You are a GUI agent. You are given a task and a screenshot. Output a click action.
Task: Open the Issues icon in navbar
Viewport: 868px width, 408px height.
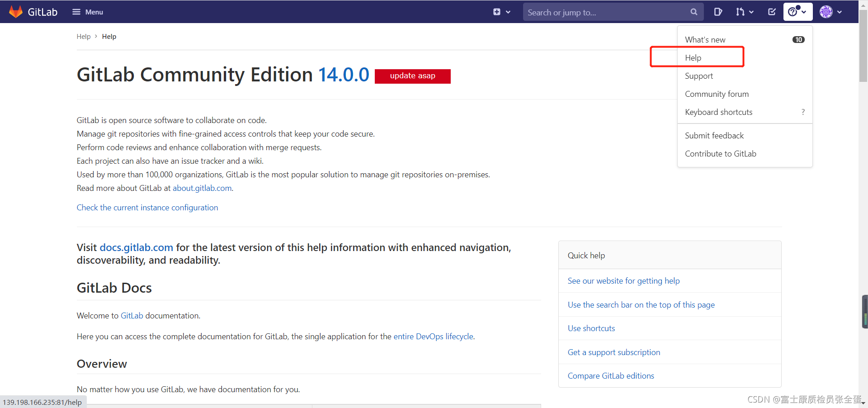(718, 12)
